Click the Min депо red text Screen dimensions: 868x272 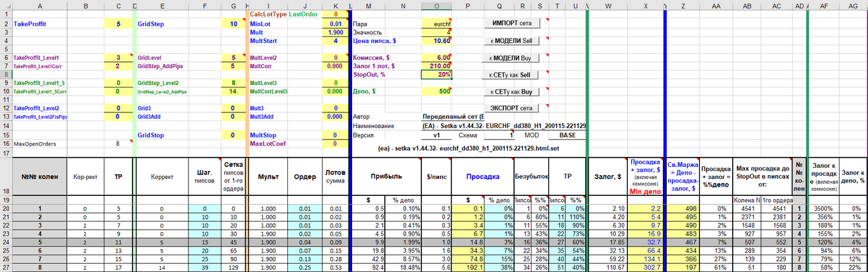tap(645, 192)
